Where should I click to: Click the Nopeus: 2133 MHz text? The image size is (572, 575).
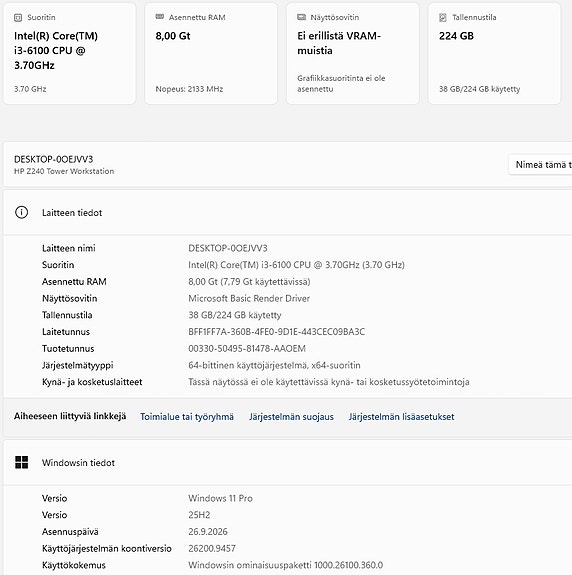pos(189,89)
